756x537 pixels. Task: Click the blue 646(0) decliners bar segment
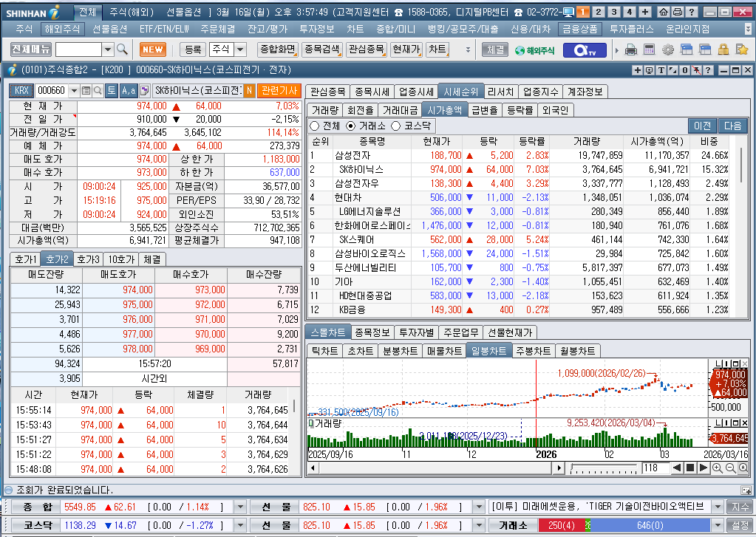pos(650,525)
